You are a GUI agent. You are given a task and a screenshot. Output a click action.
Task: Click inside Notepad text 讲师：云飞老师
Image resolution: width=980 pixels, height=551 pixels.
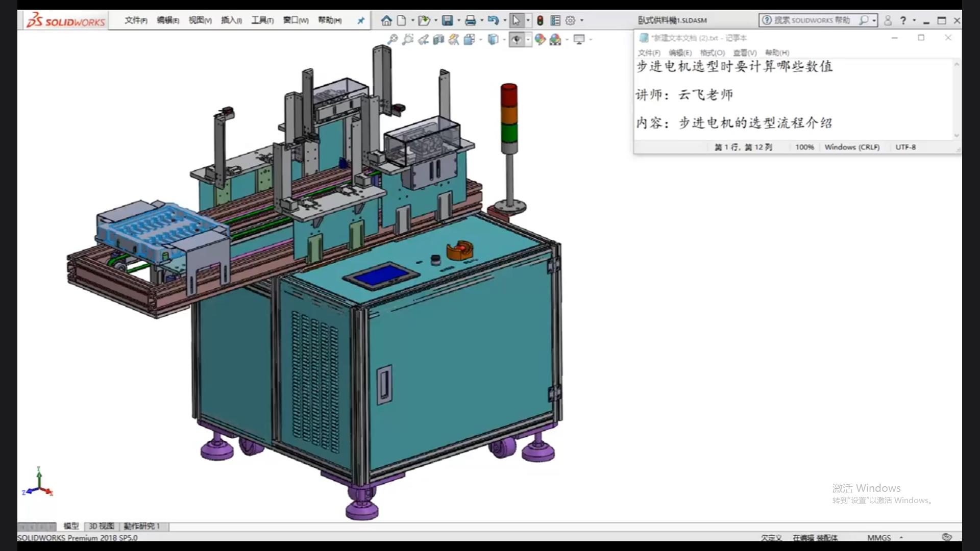click(x=684, y=95)
